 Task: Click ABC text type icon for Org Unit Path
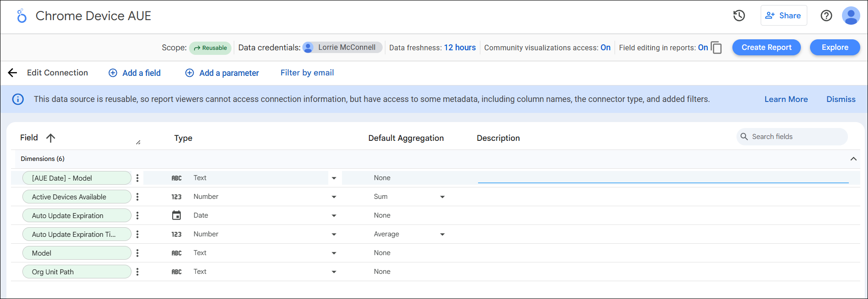point(177,272)
